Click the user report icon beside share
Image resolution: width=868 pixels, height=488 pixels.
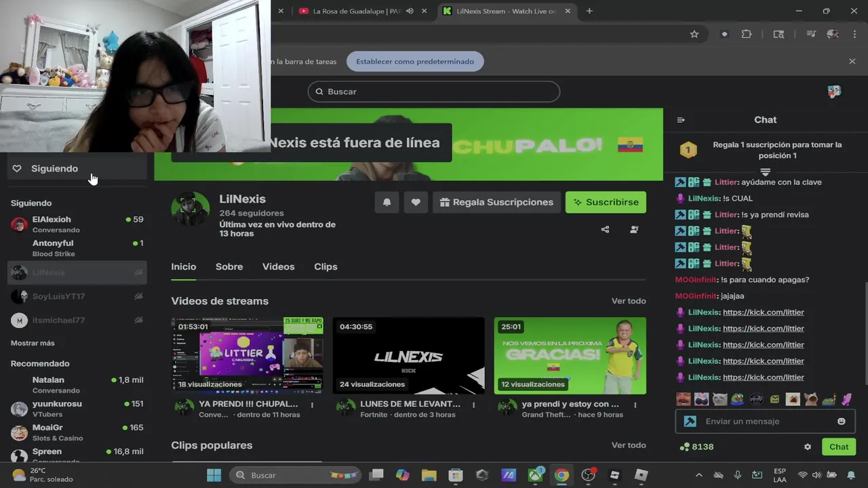[x=634, y=230]
